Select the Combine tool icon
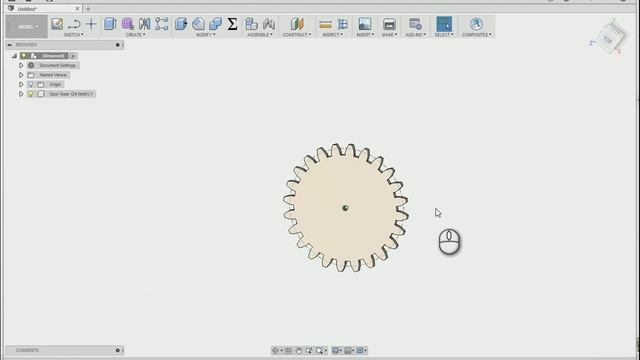The width and height of the screenshot is (640, 360). pyautogui.click(x=215, y=24)
